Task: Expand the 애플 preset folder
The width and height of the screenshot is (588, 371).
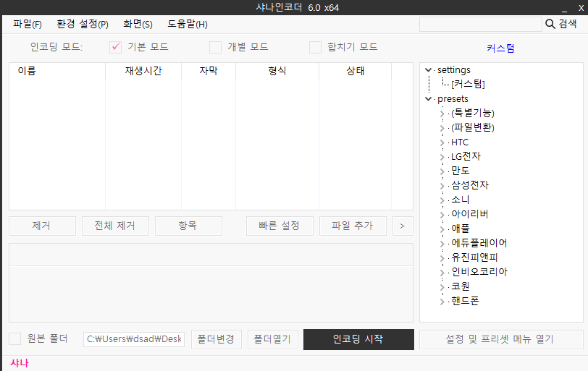Action: click(x=442, y=229)
